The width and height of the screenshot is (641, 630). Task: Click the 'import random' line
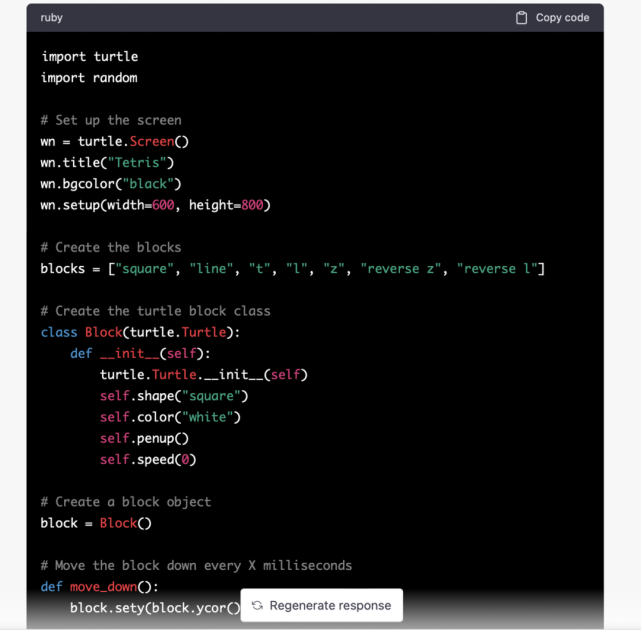tap(89, 78)
